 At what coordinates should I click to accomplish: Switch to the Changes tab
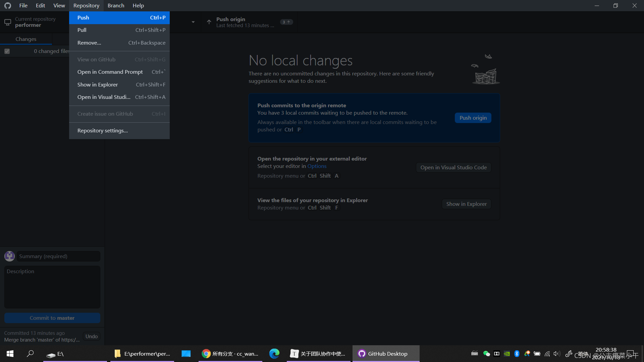pyautogui.click(x=26, y=39)
